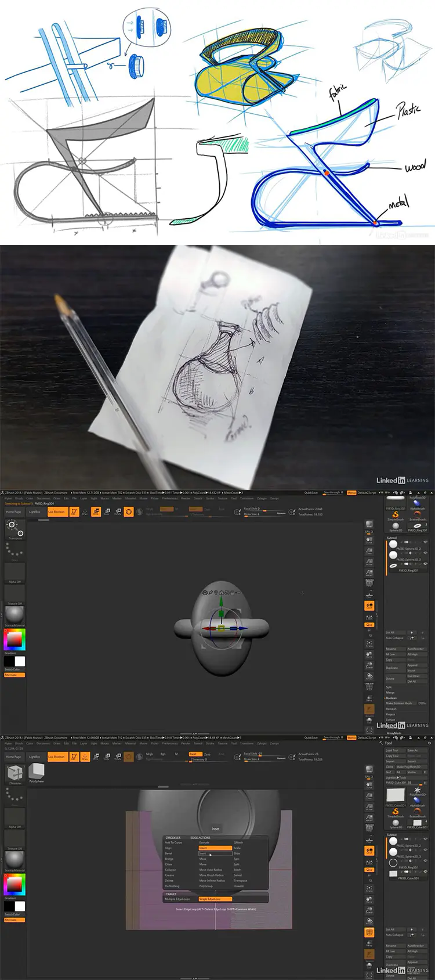Open Lightbox Tools in lower ZBrush tool panel

[x=406, y=777]
